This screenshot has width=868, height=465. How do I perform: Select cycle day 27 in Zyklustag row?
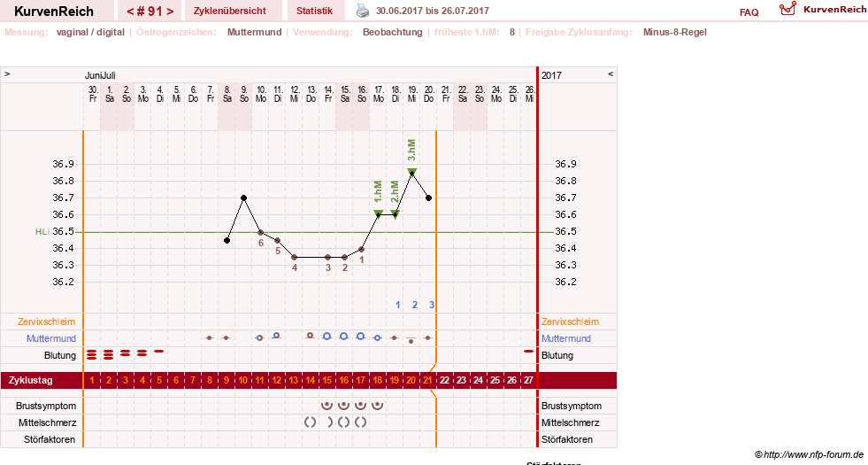click(x=528, y=381)
